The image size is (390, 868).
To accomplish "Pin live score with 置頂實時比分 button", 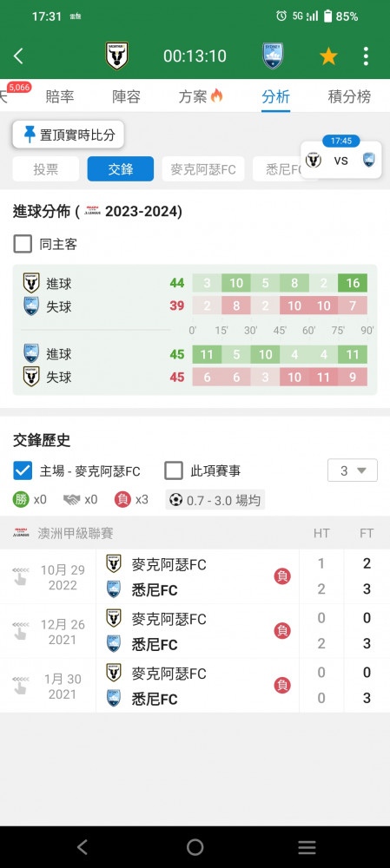I will click(68, 135).
